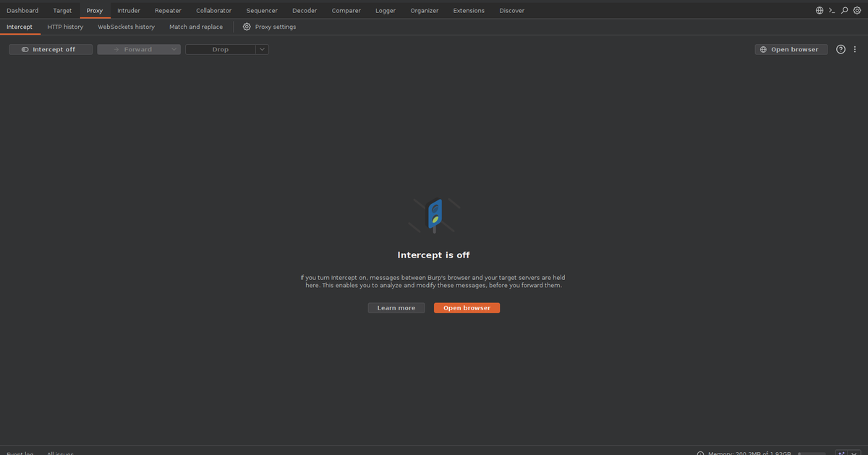The height and width of the screenshot is (455, 868).
Task: Click the gray Open browser button in toolbar
Action: [791, 49]
